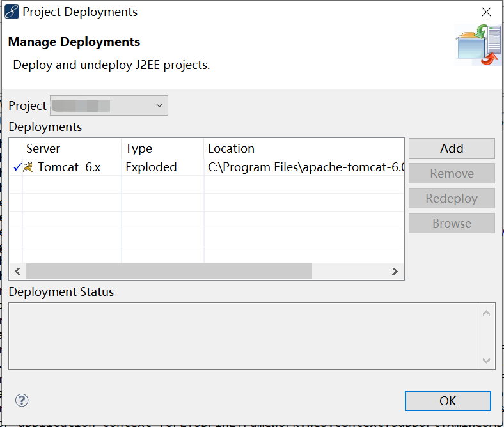Image resolution: width=504 pixels, height=427 pixels.
Task: Select the Tomcat 6.x deployment row
Action: pos(207,167)
